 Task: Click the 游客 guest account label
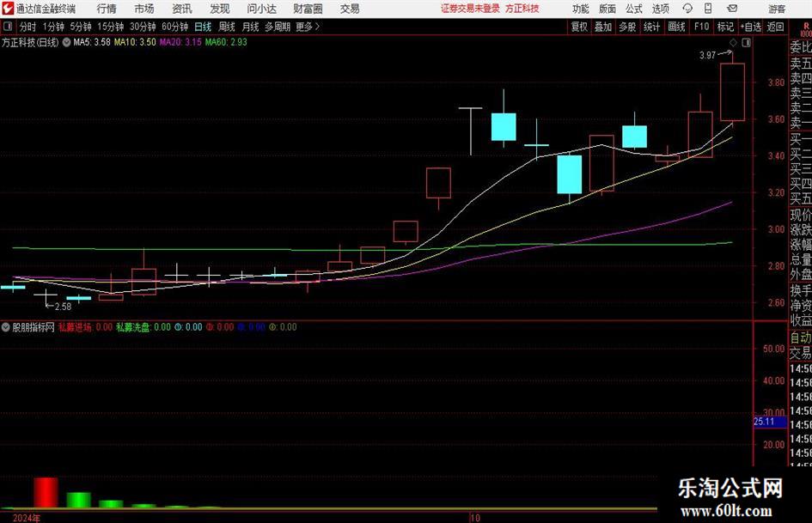(x=777, y=9)
